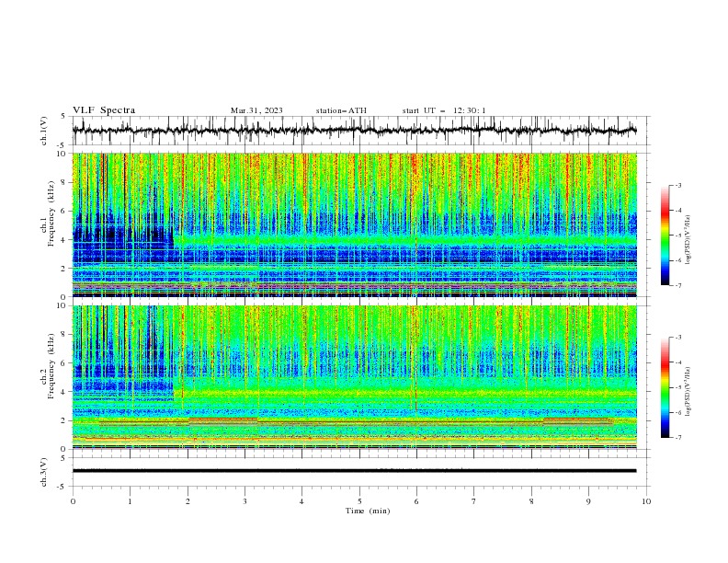Select the date text "Mar.31, 2023"

(256, 110)
